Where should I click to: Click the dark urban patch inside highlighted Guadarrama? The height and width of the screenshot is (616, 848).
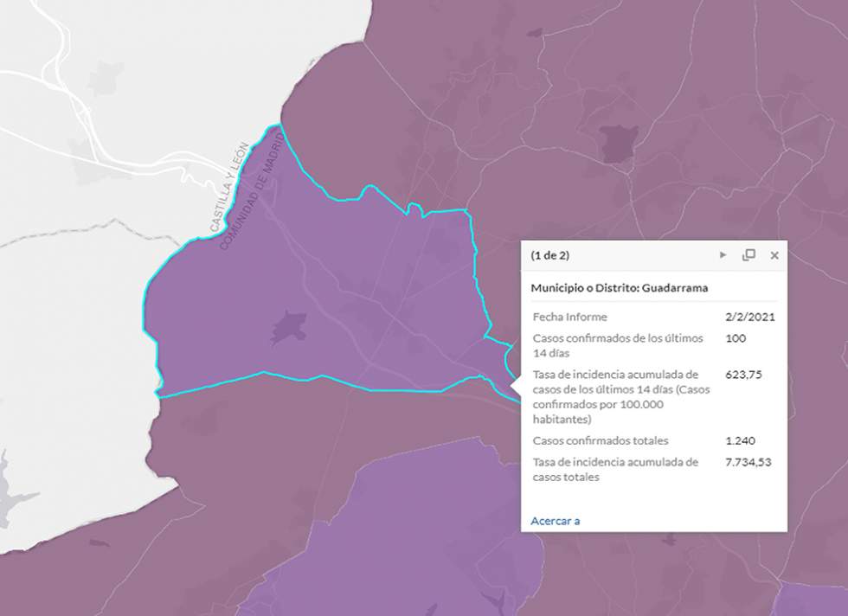coord(288,327)
